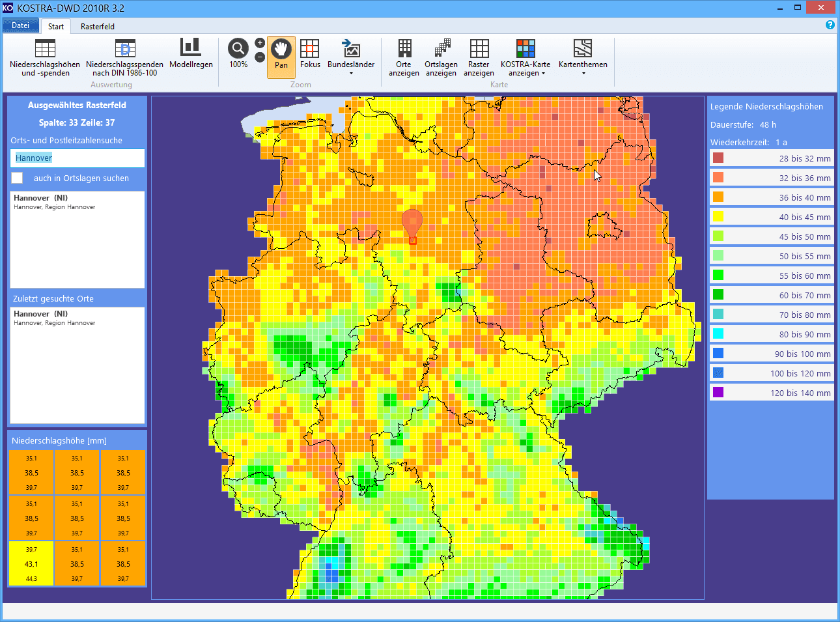
Task: Open Niederschlagsspenden nach DIN 1986-100
Action: click(x=124, y=57)
